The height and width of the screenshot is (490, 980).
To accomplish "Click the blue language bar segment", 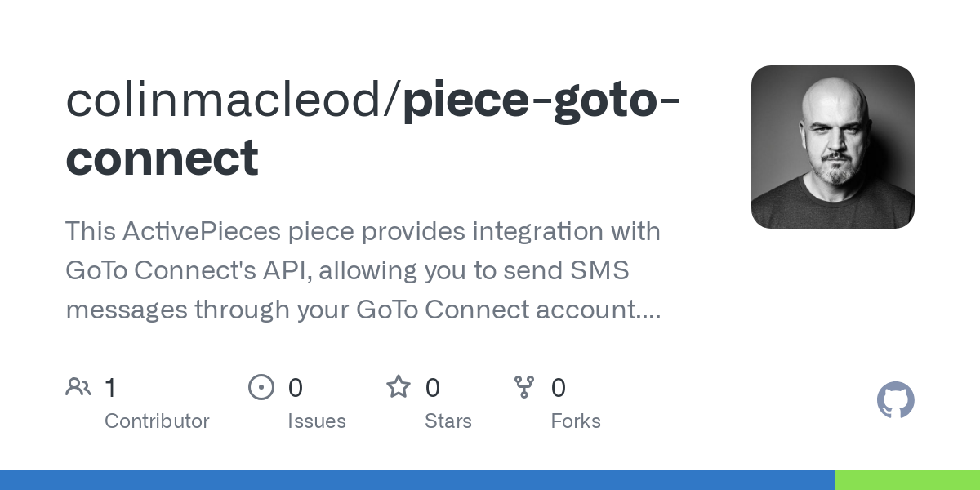I will point(417,480).
